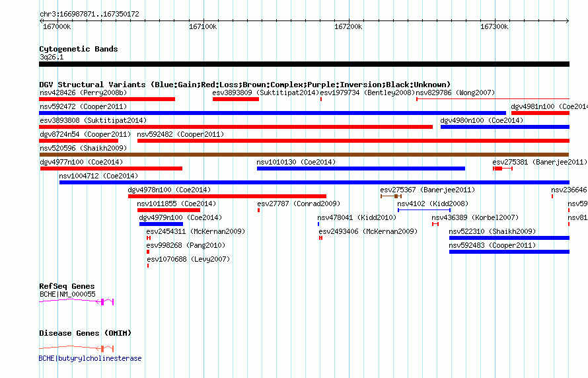Click the BCHE|NM_000055 RefSeq gene label
Image resolution: width=588 pixels, height=378 pixels.
[67, 294]
